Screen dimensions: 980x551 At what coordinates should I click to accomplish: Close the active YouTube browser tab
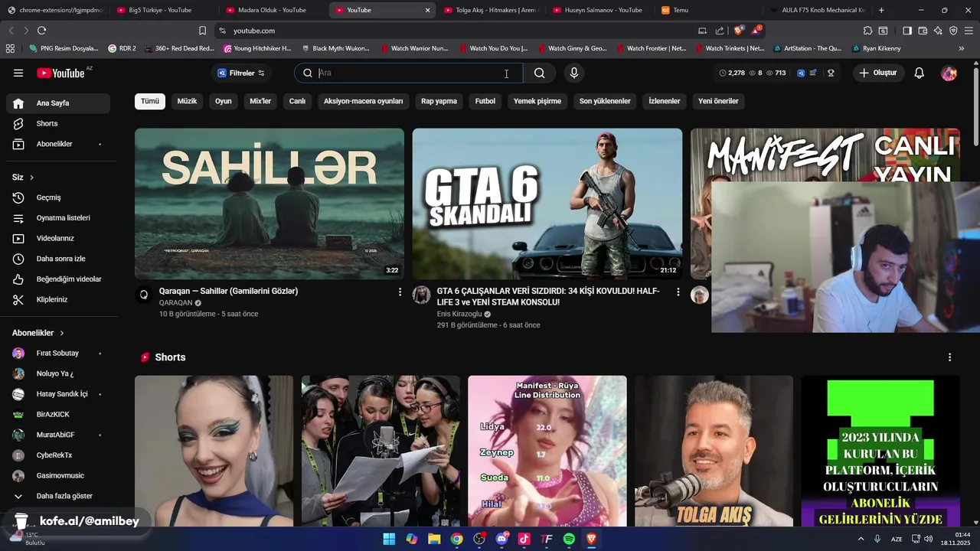427,10
